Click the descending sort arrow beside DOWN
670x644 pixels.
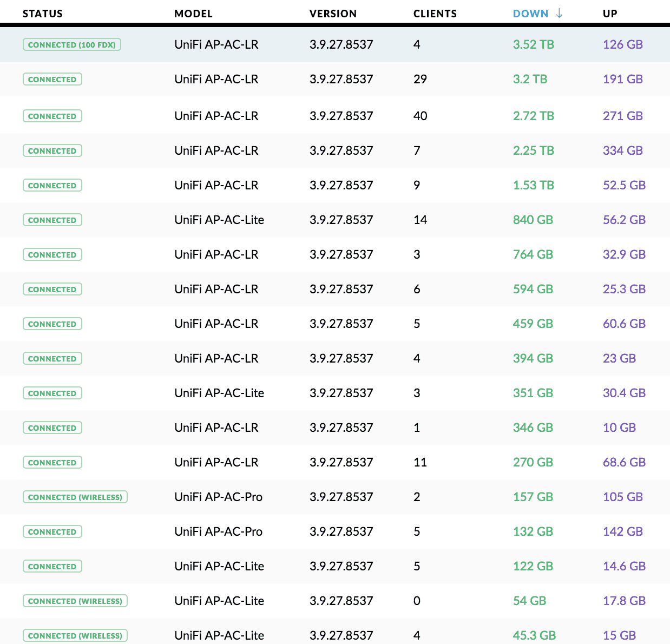click(x=559, y=14)
